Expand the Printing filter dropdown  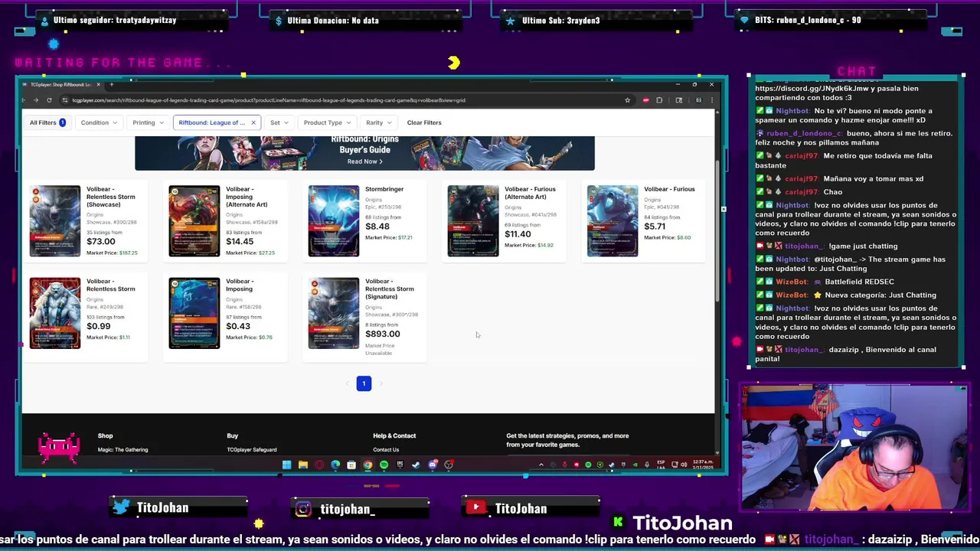(148, 122)
